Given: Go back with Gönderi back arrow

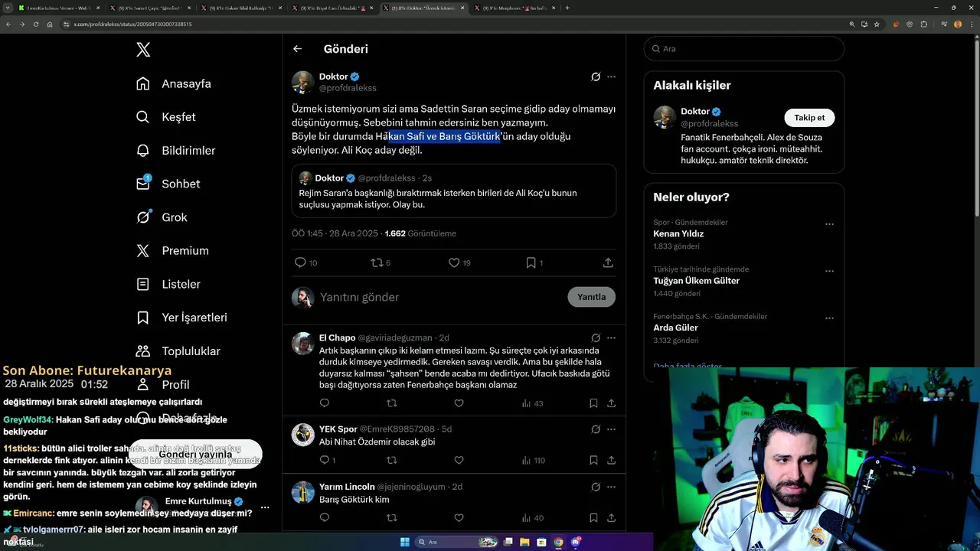Looking at the screenshot, I should point(297,49).
